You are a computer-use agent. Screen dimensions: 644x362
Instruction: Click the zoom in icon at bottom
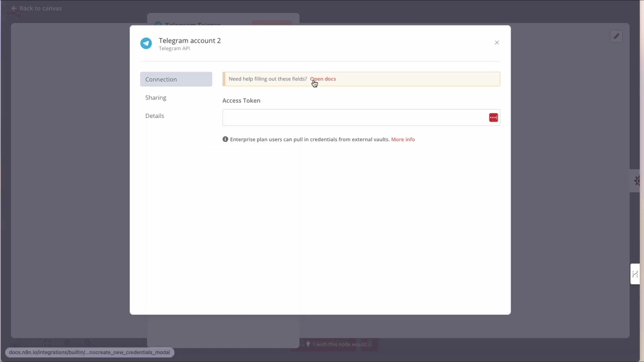(67, 343)
